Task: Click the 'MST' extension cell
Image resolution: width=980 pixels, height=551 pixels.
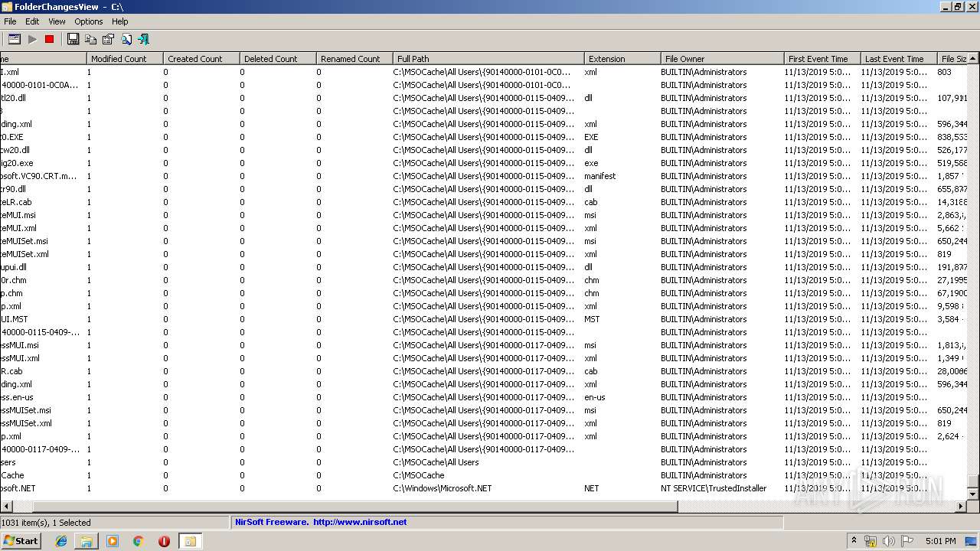Action: pos(592,319)
